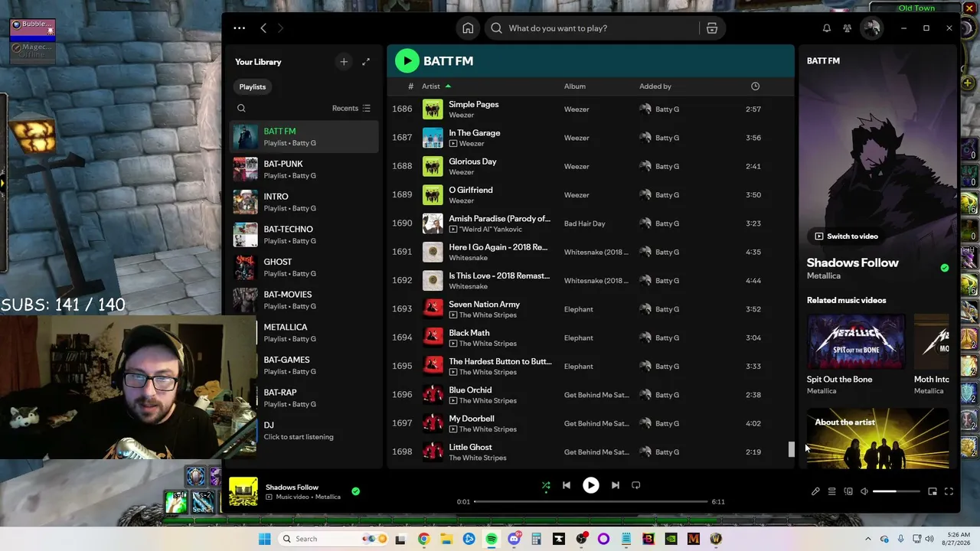Toggle repeat mode
Screen dimensions: 980x551
tap(635, 485)
